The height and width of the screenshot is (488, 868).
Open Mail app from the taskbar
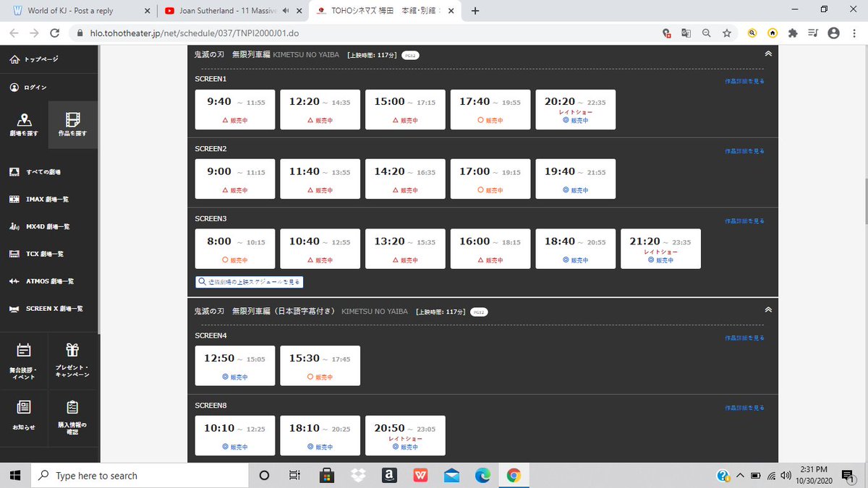451,475
